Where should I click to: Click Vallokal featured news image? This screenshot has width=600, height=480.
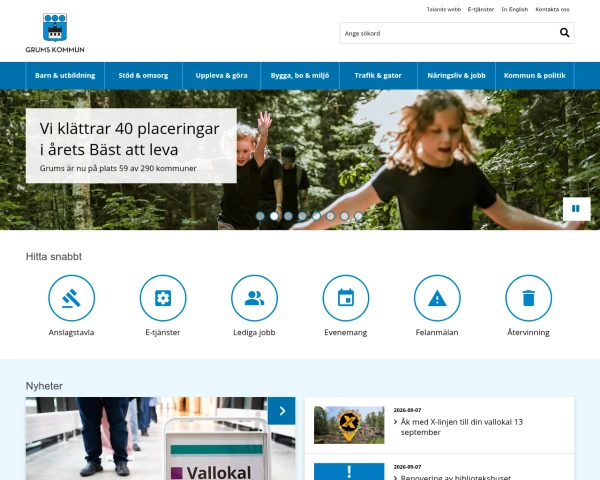click(x=160, y=439)
